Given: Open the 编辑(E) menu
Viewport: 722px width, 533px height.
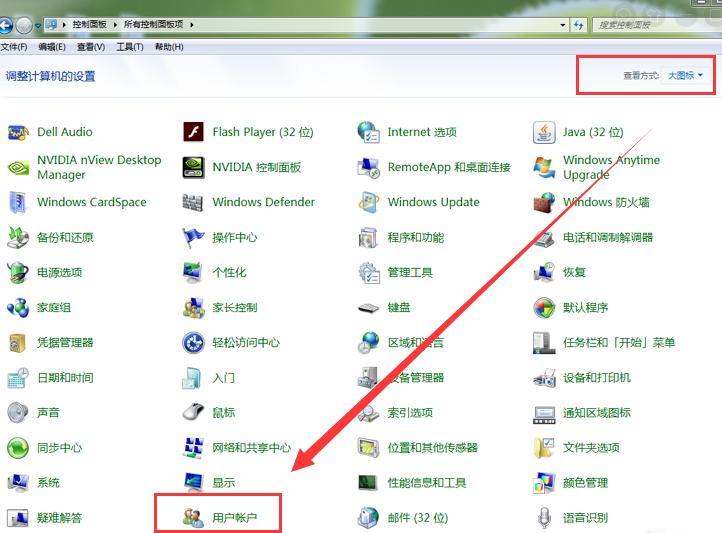Looking at the screenshot, I should [x=52, y=47].
